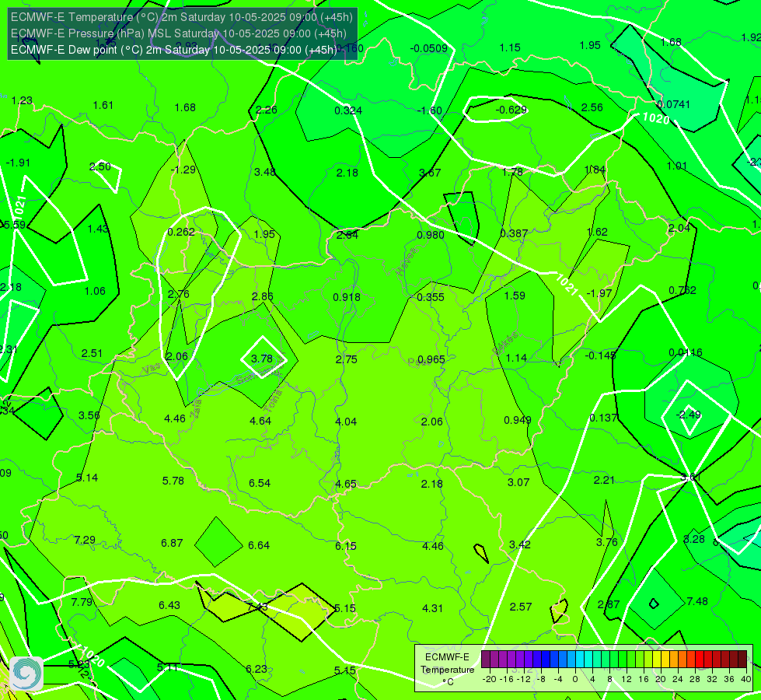
Task: Click the ECMWF-E Temperature °C legend title
Action: click(x=448, y=670)
